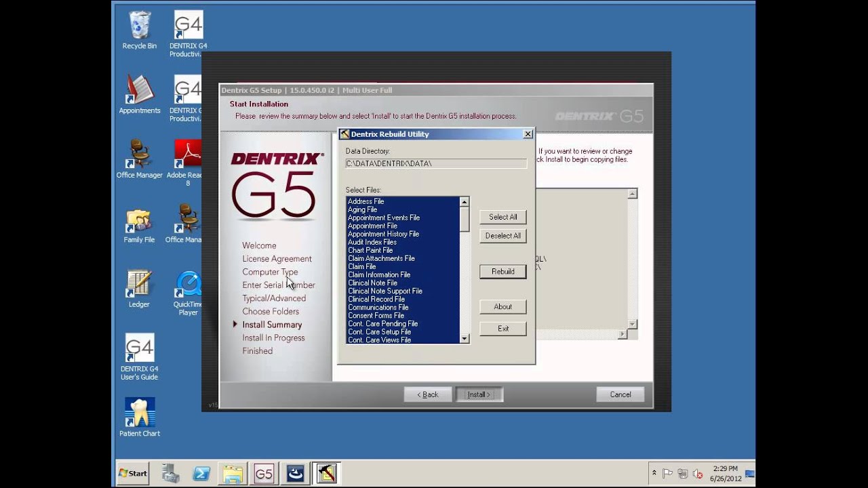This screenshot has width=868, height=488.
Task: Click Install in the G5 Setup window
Action: (x=479, y=394)
